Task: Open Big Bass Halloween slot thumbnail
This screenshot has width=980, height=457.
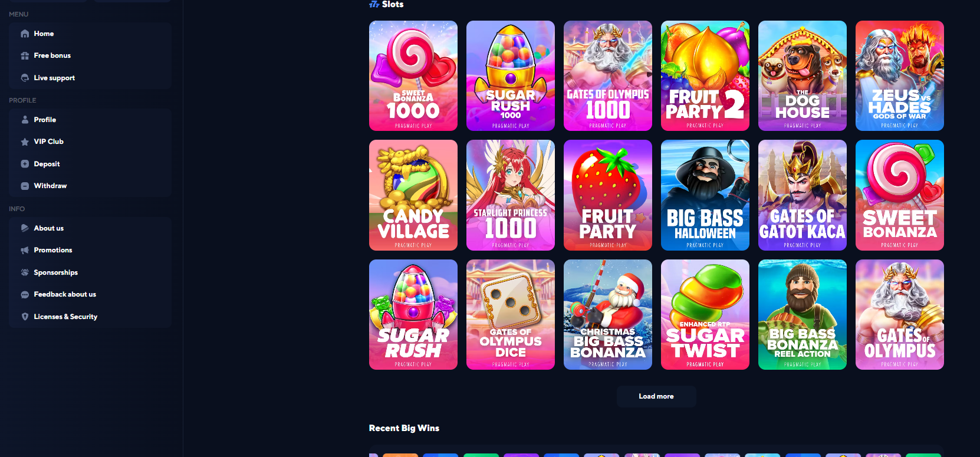Action: click(705, 195)
